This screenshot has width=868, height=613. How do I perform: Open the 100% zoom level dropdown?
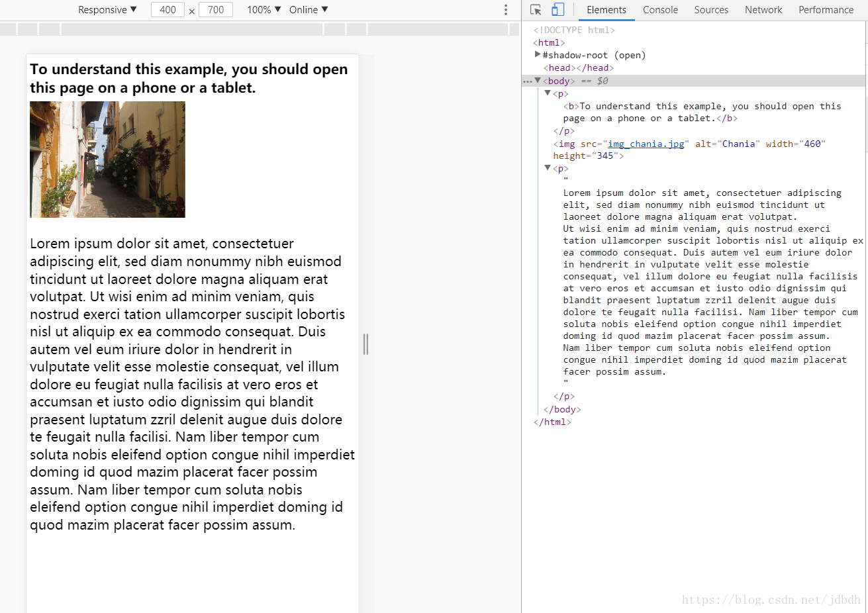click(x=263, y=9)
